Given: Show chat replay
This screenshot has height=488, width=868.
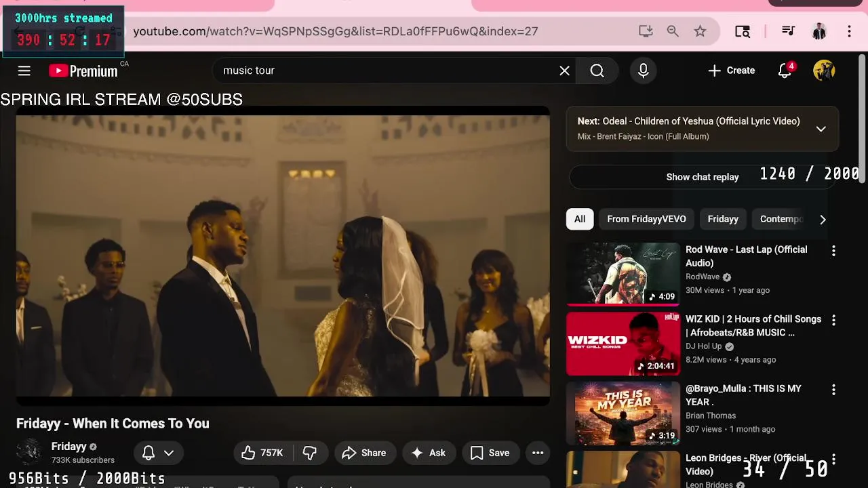Looking at the screenshot, I should 703,177.
